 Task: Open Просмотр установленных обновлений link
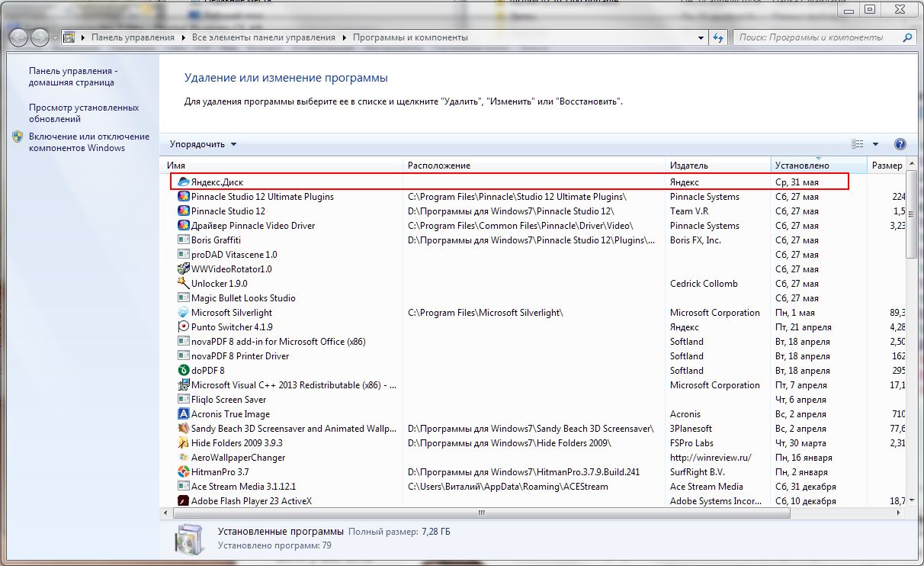pyautogui.click(x=84, y=114)
